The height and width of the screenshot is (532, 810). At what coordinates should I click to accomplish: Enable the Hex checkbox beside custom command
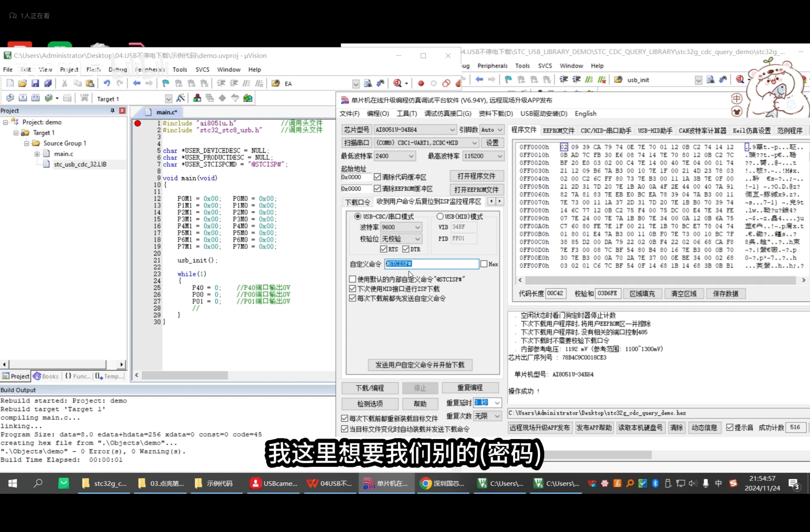pyautogui.click(x=484, y=264)
